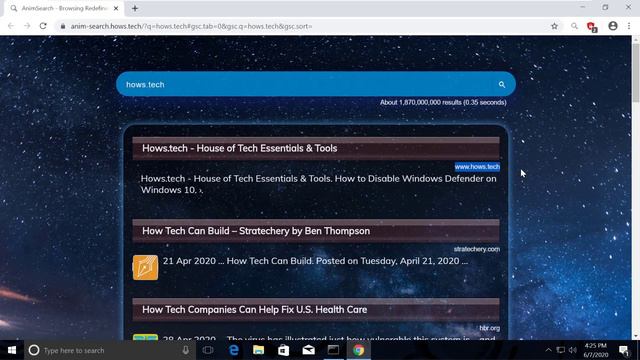This screenshot has height=360, width=640.
Task: Visit the stratechery.com domain link
Action: [477, 249]
